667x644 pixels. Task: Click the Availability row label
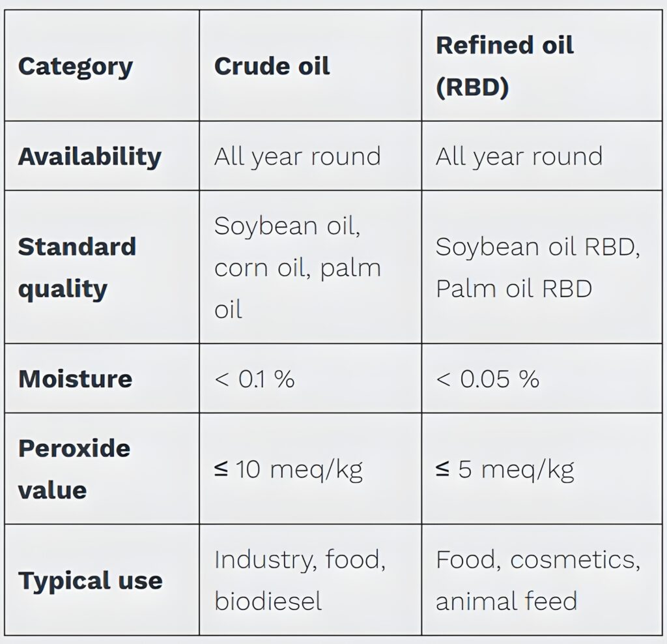[x=89, y=156]
